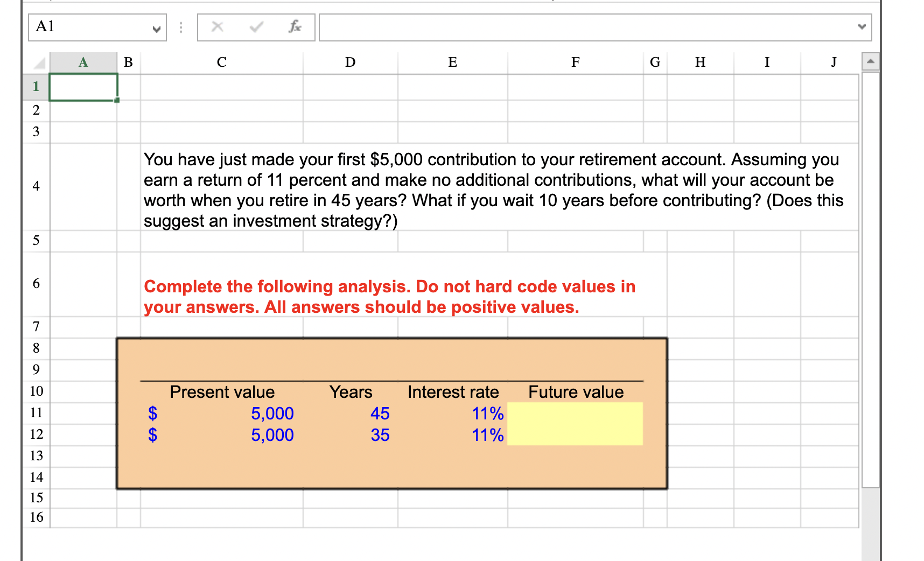Collapse the Name Box list with its arrow
924x561 pixels.
(x=156, y=27)
